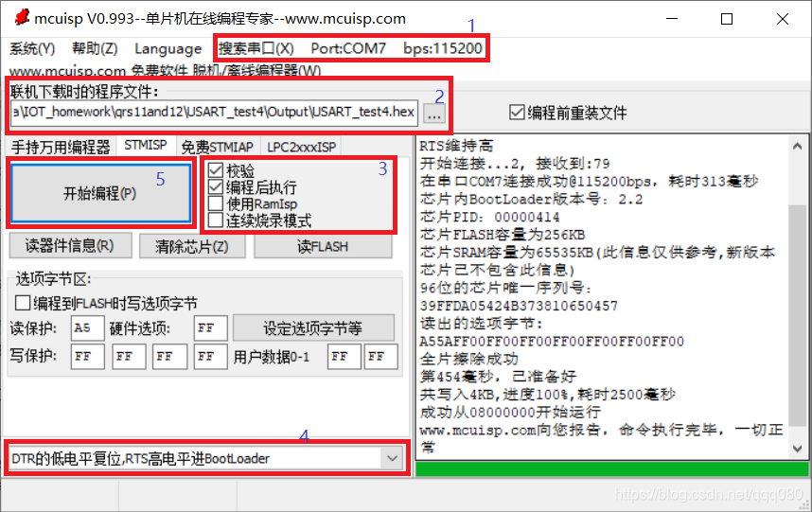812x512 pixels.
Task: Open the Language menu
Action: [x=168, y=48]
